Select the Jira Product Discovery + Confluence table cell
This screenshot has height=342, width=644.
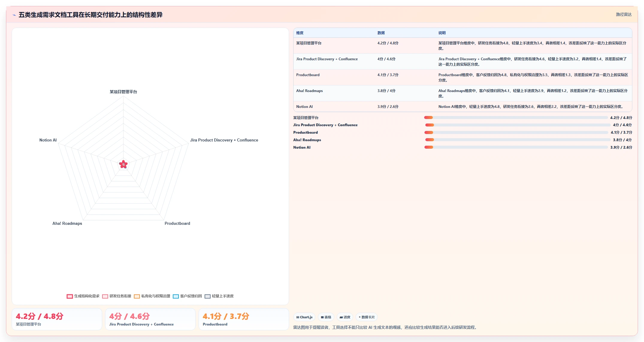(327, 59)
